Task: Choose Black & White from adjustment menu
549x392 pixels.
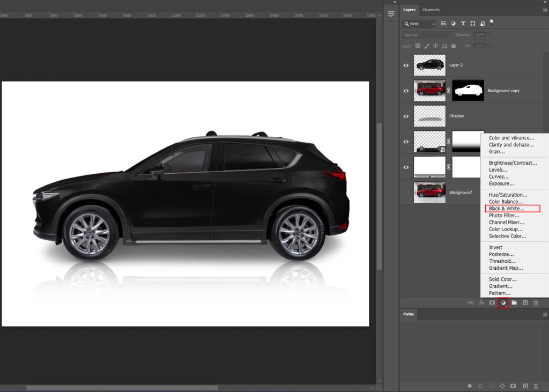Action: click(507, 209)
